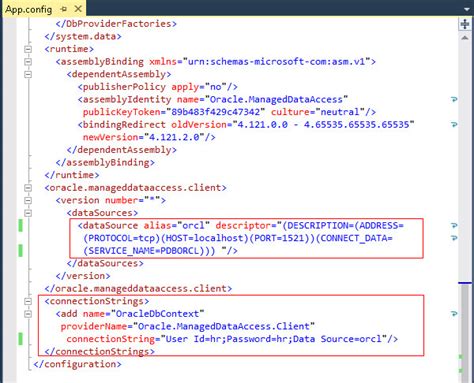Collapse the add name OracleDbContext element
The width and height of the screenshot is (474, 383).
(28, 314)
